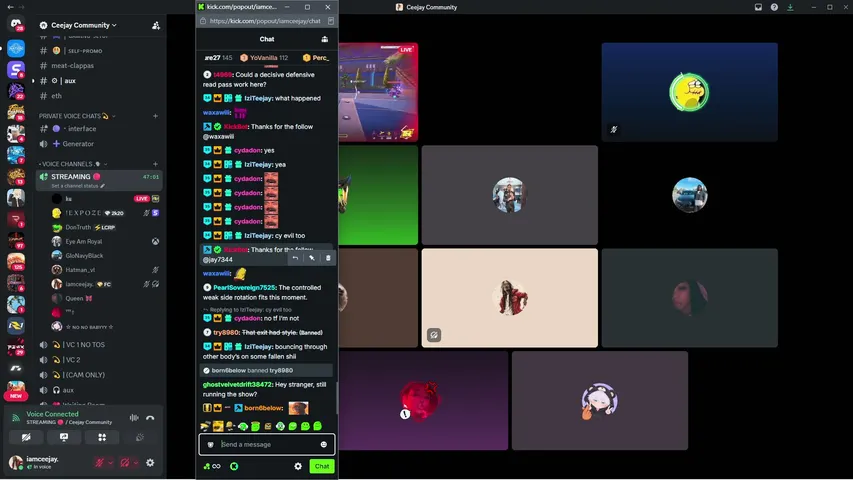
Task: Click camera-off icon on the beige video tile
Action: (434, 335)
